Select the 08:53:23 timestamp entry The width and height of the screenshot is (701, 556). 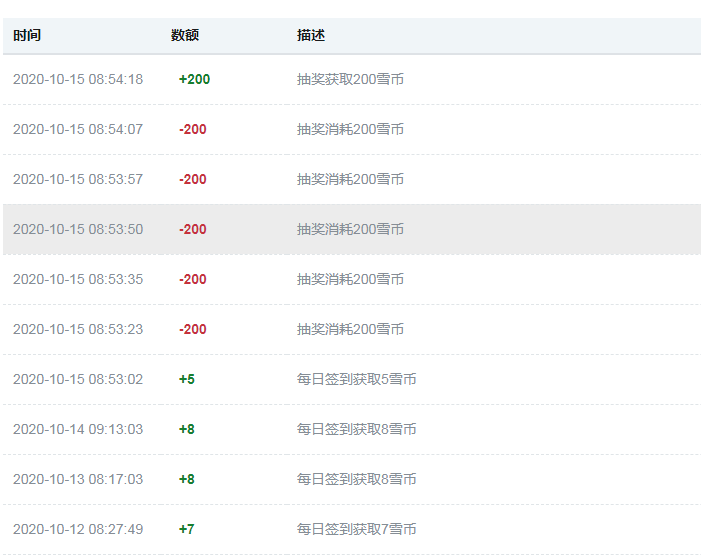click(78, 330)
